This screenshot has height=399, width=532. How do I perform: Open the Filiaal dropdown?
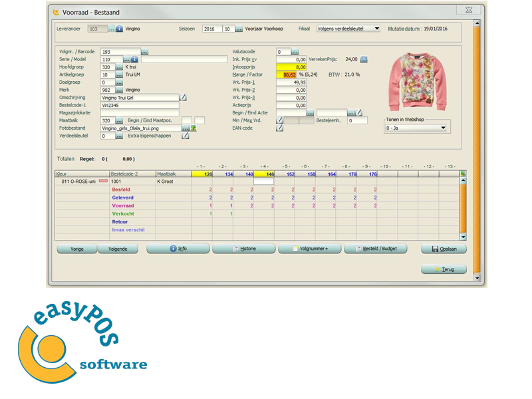point(348,29)
